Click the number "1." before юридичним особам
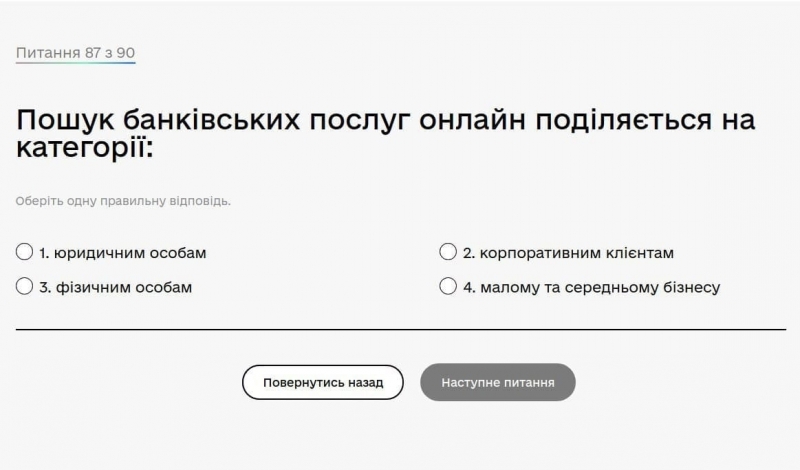Screen dimensions: 800x470 pos(45,253)
